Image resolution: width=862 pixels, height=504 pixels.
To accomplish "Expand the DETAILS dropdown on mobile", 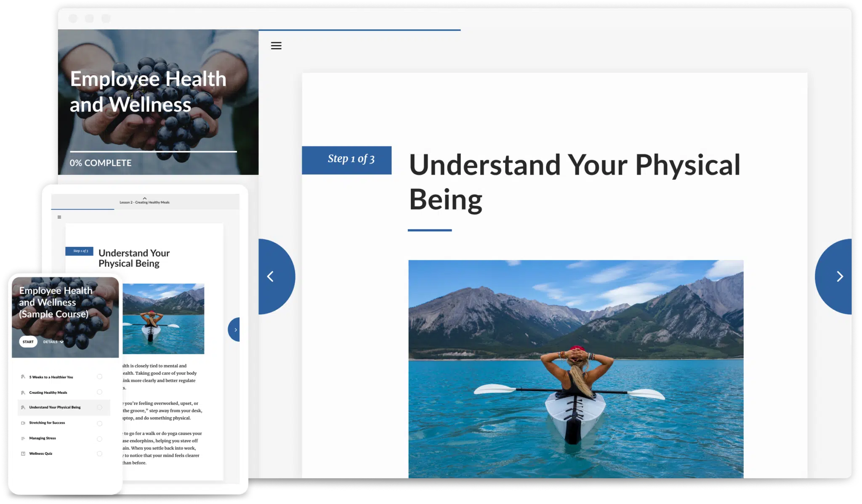I will 53,342.
